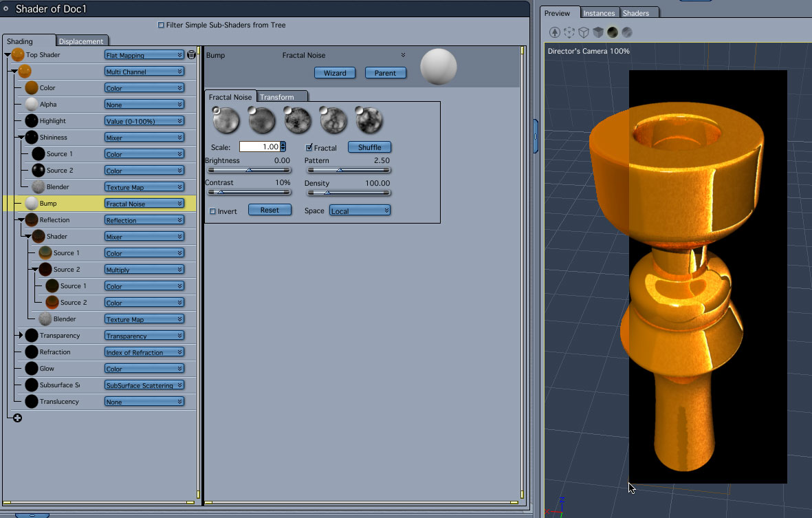
Task: Click the wireframe cube preview mode icon
Action: (584, 32)
